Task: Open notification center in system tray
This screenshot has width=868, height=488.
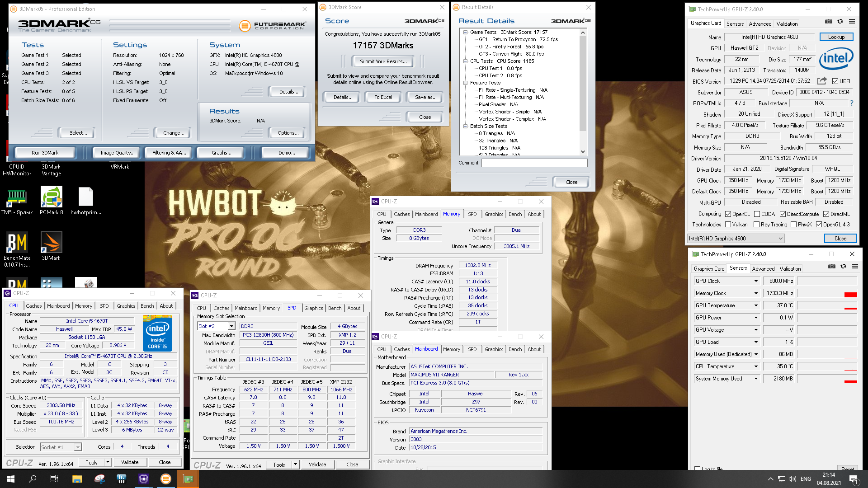Action: click(854, 479)
